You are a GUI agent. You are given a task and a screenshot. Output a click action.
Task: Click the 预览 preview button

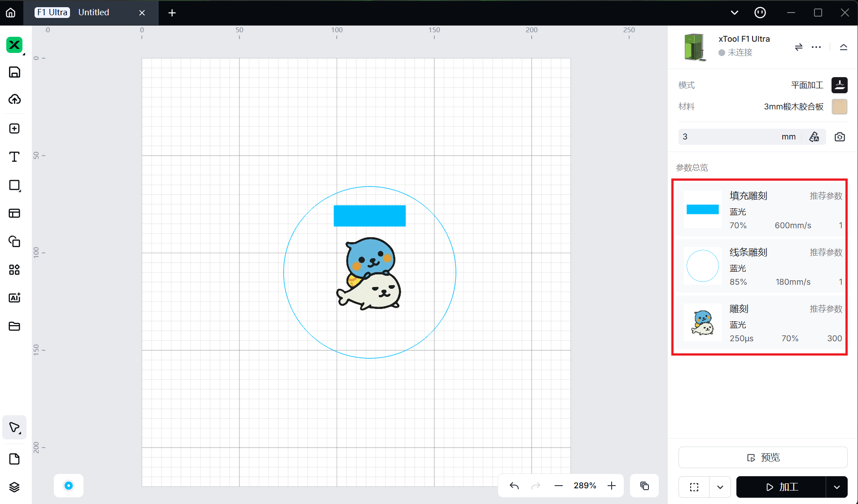click(x=763, y=457)
